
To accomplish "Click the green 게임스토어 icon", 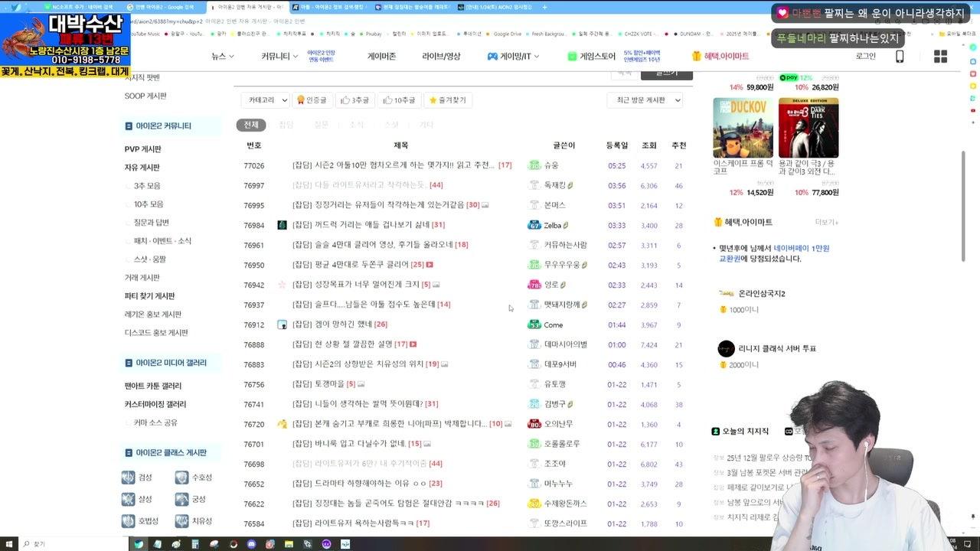I will pyautogui.click(x=573, y=56).
